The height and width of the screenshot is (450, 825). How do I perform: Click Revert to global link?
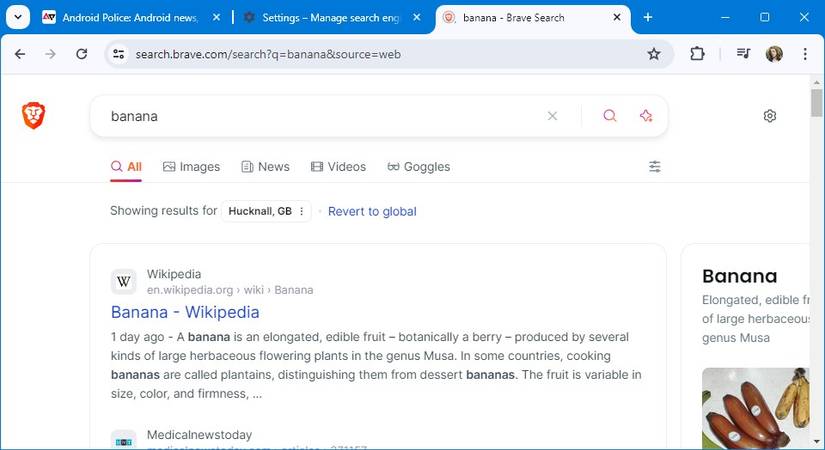pos(372,211)
